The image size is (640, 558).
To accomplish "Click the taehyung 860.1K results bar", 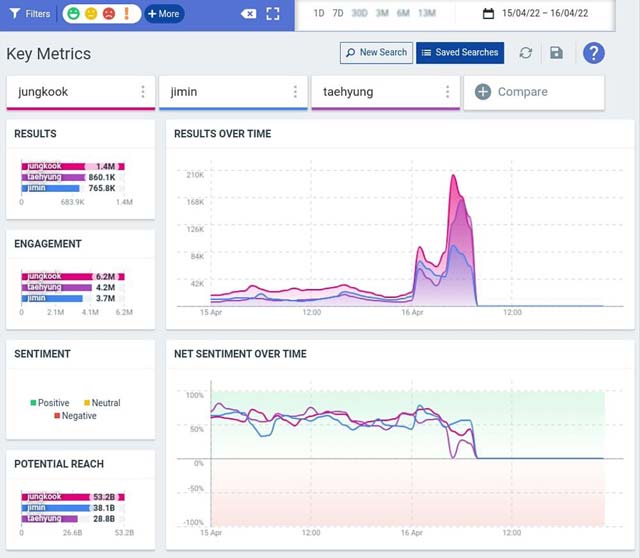I will coord(53,177).
